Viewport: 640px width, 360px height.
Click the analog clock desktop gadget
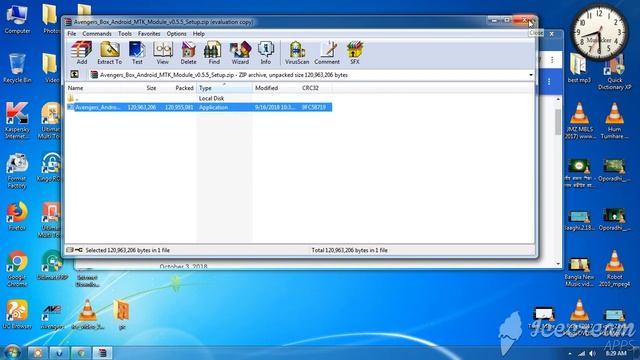click(600, 33)
